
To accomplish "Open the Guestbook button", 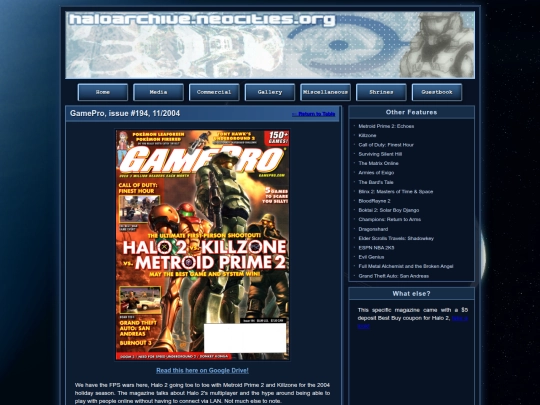I will coord(437,92).
